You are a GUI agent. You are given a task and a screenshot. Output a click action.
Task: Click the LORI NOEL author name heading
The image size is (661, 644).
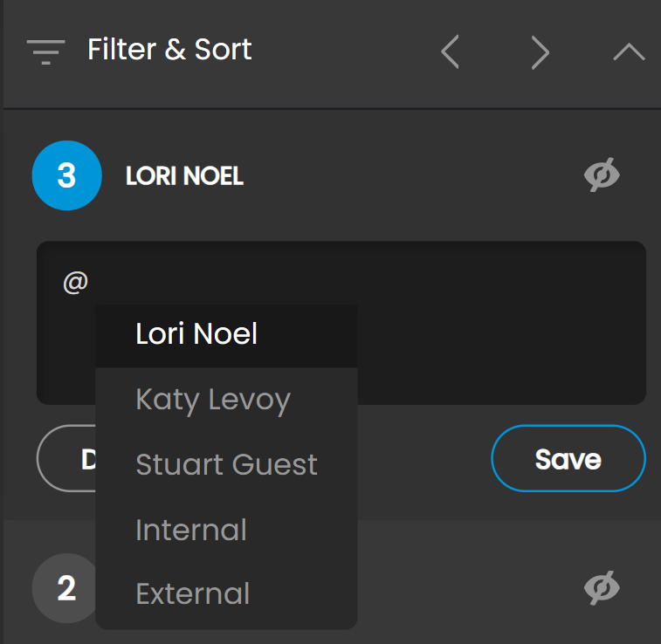pos(184,176)
